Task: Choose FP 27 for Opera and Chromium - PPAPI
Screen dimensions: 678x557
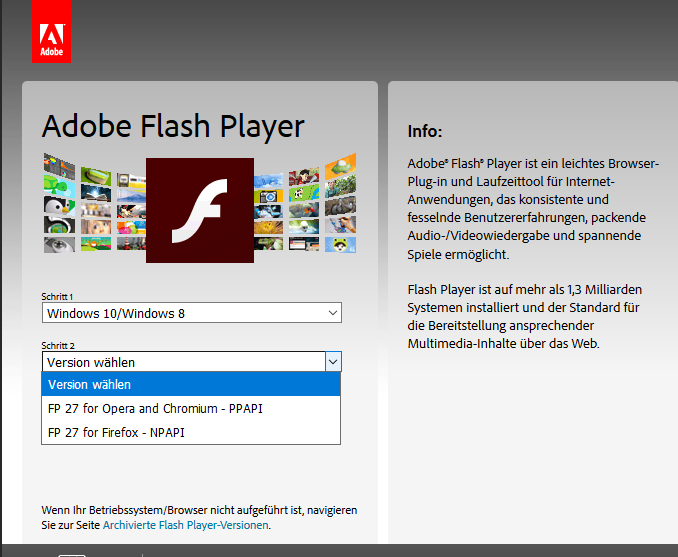Action: coord(191,408)
